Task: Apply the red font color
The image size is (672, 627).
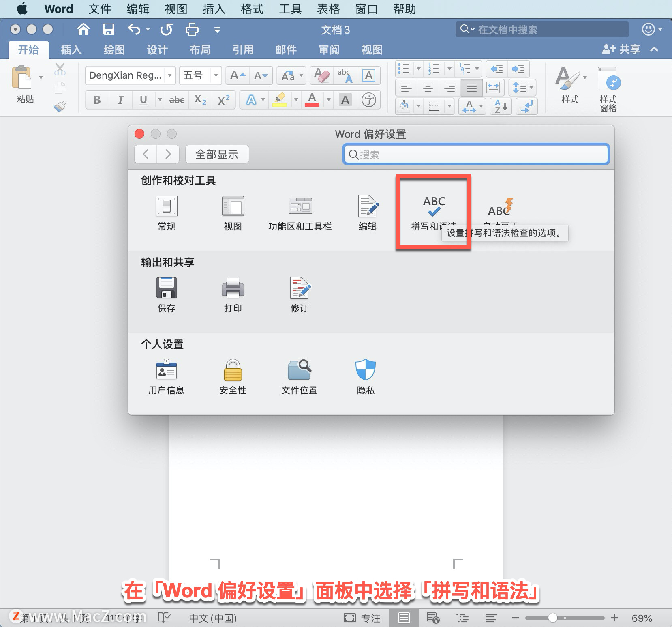Action: pyautogui.click(x=312, y=100)
